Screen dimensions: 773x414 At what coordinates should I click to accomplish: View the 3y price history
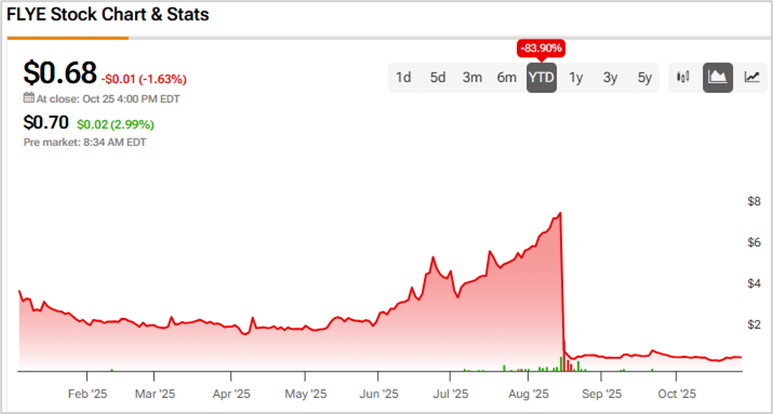click(610, 77)
